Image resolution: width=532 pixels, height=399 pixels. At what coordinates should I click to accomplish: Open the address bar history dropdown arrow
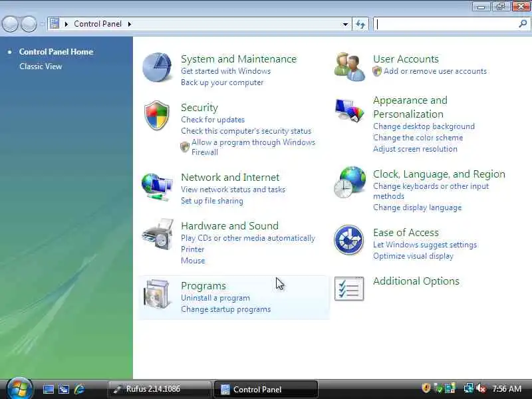coord(345,24)
